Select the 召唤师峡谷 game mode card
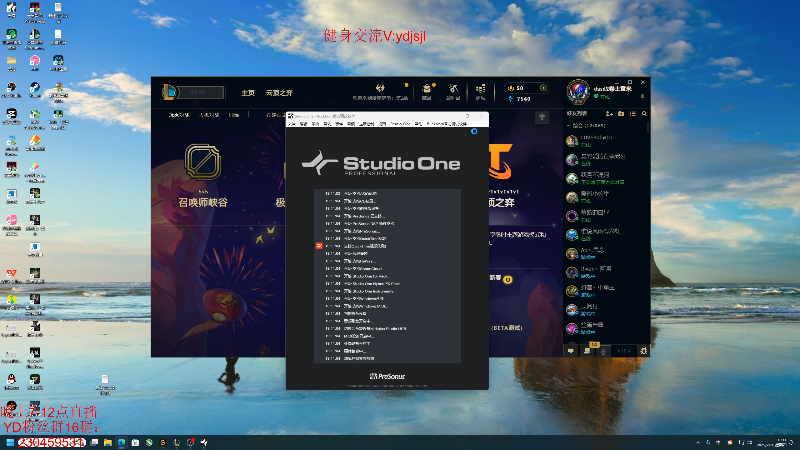This screenshot has height=450, width=800. pos(203,176)
